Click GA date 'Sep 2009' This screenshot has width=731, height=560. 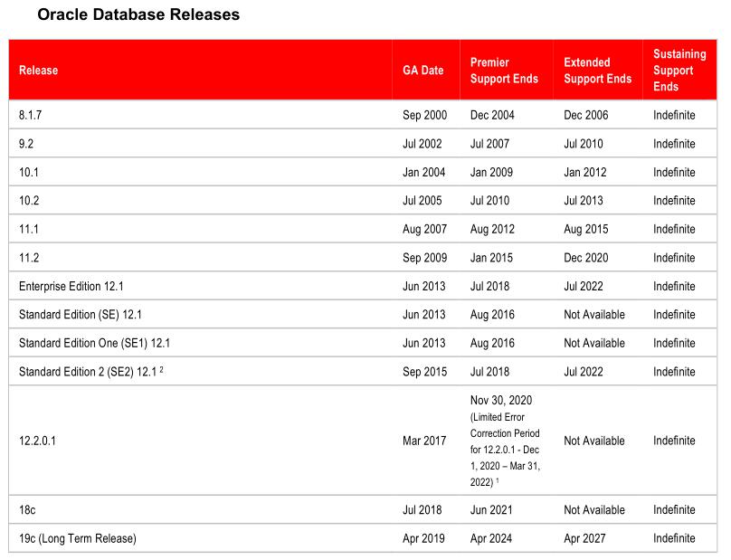[424, 258]
